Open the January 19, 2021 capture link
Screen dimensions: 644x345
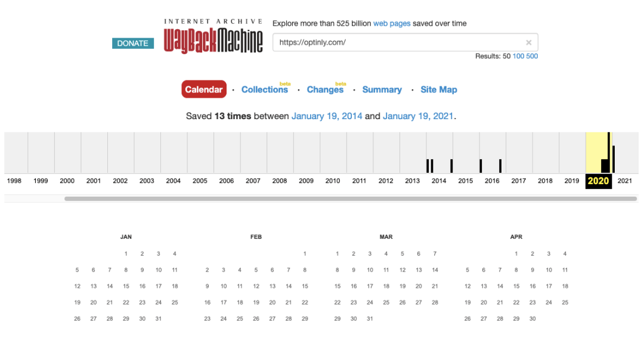[x=418, y=116]
